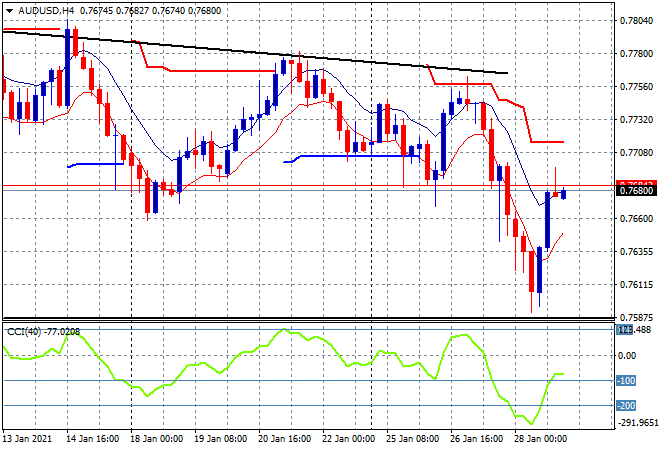Click the OHLC values 0.76745 0.76827 text
Image resolution: width=660 pixels, height=450 pixels.
tap(114, 11)
